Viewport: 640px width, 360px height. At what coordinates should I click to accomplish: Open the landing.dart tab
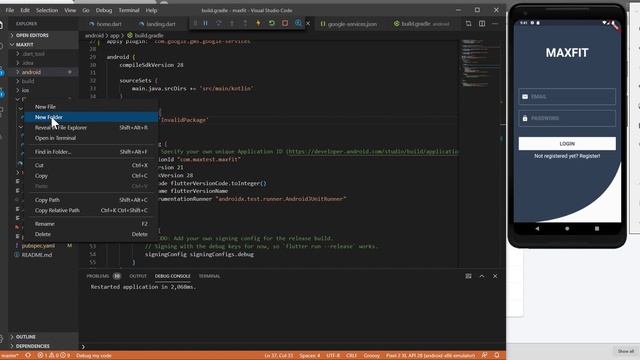(157, 24)
